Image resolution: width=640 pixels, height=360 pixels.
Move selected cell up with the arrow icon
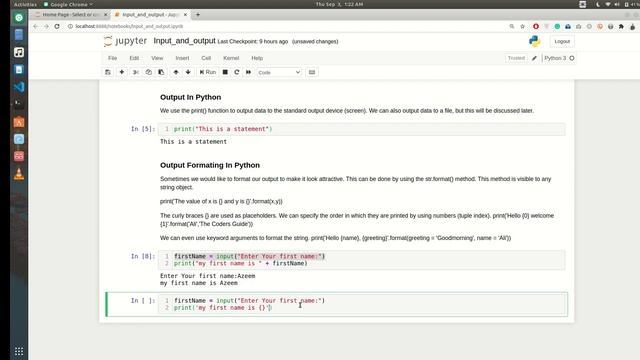coord(176,72)
